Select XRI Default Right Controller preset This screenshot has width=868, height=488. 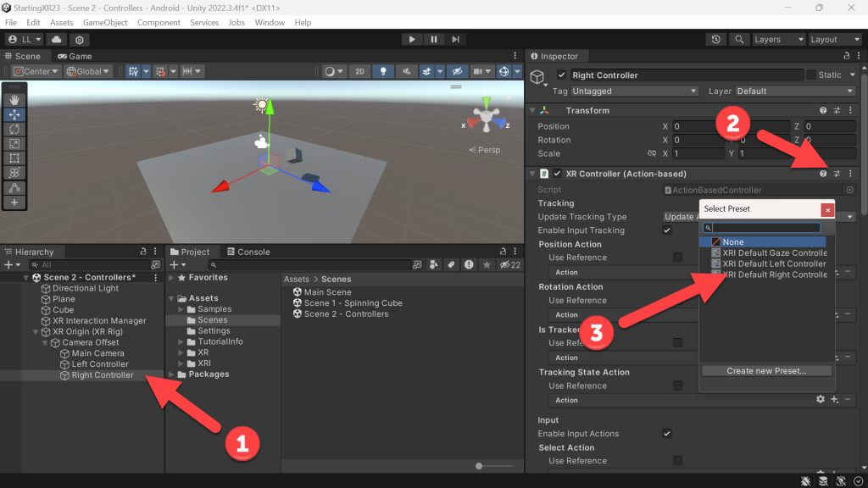[x=769, y=275]
